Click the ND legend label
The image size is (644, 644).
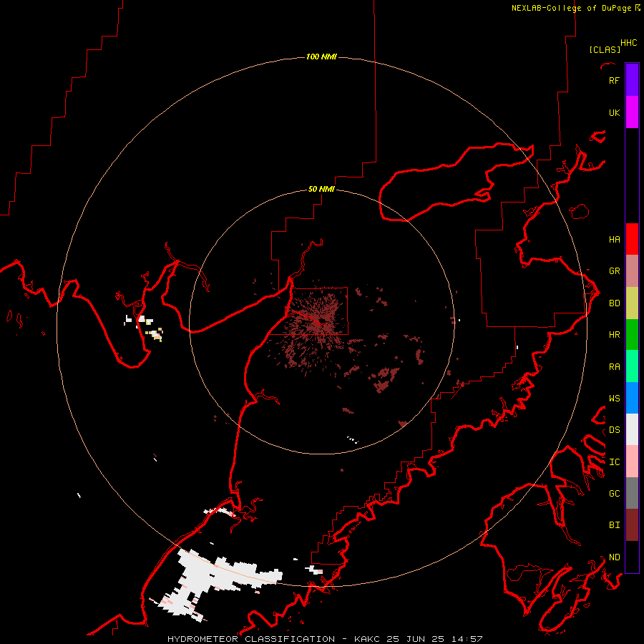614,557
